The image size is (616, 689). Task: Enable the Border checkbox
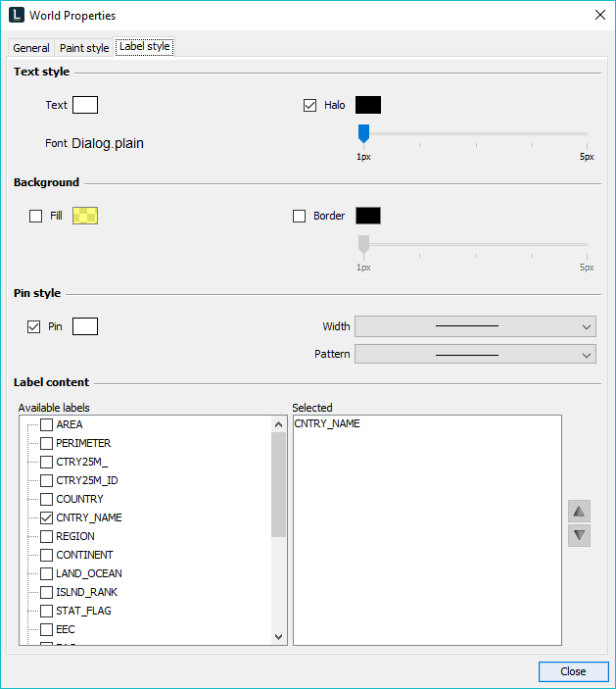click(x=300, y=217)
